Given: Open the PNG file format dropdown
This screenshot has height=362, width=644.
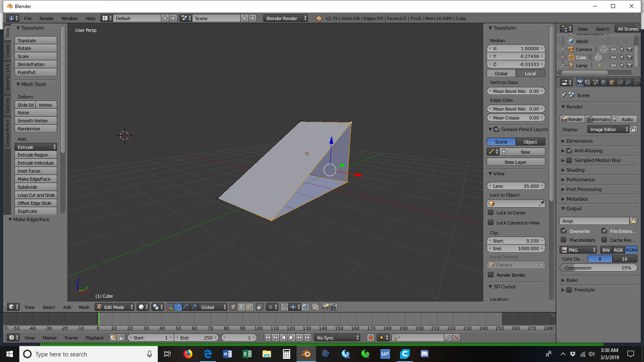Looking at the screenshot, I should coord(578,250).
